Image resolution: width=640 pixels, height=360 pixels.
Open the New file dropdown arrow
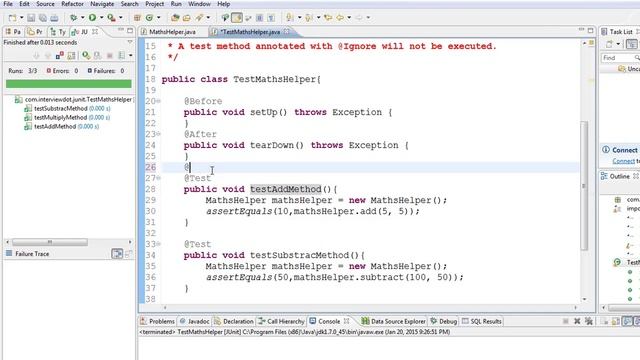pos(22,18)
